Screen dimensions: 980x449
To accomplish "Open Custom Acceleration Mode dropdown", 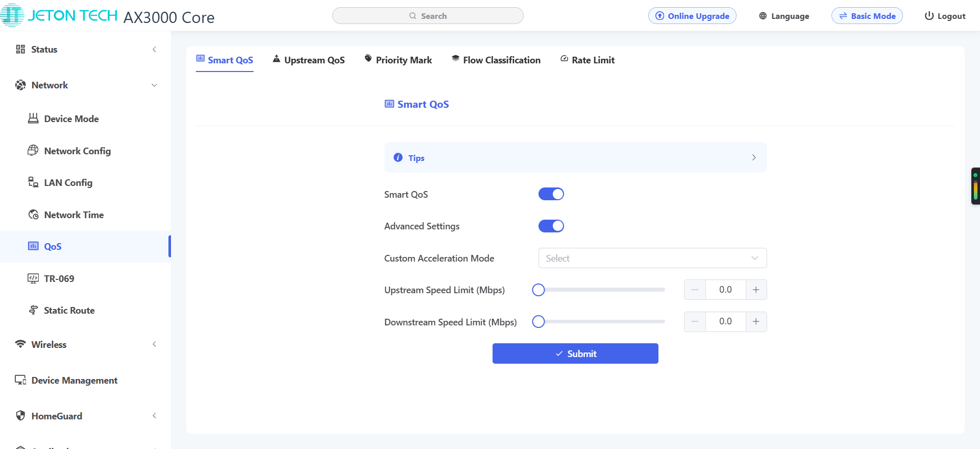I will tap(652, 258).
